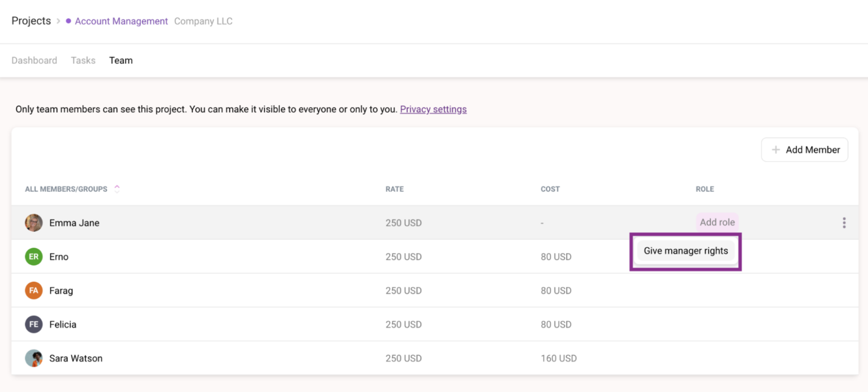
Task: Go back to Projects breadcrumb
Action: 31,21
